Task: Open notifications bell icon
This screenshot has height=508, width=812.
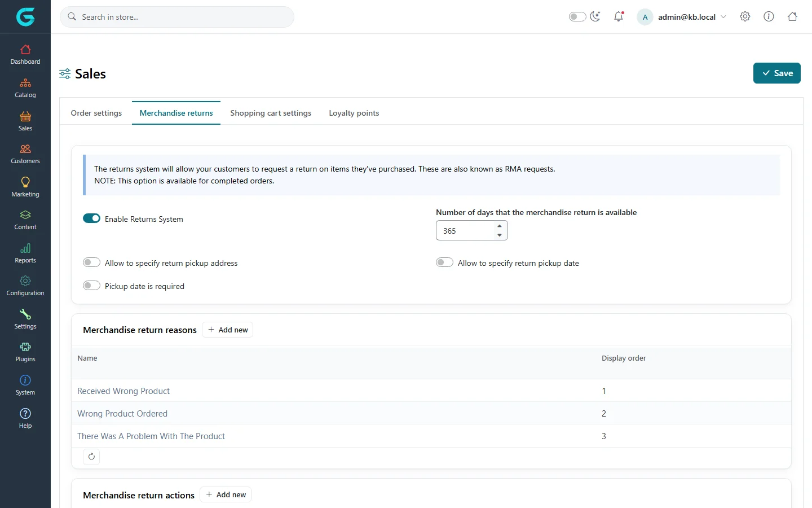Action: [619, 16]
